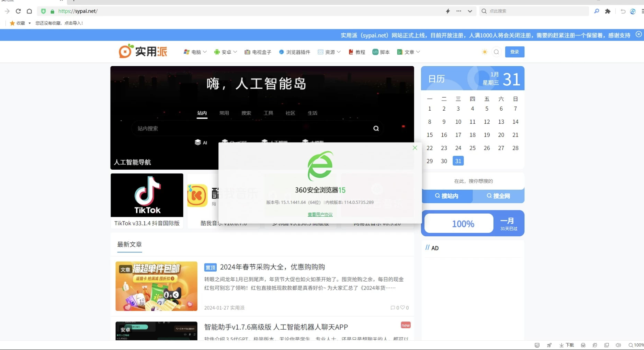Select the 常用 search tab
The width and height of the screenshot is (644, 350).
[224, 113]
